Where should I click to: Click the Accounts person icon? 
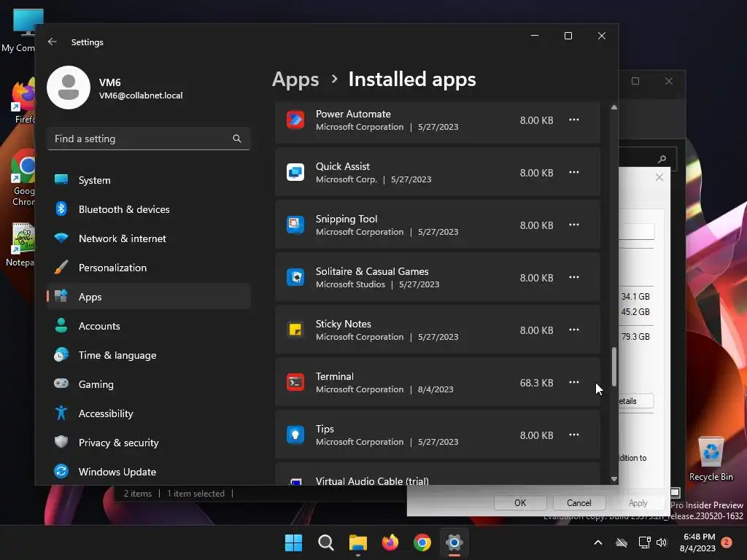[x=61, y=325]
